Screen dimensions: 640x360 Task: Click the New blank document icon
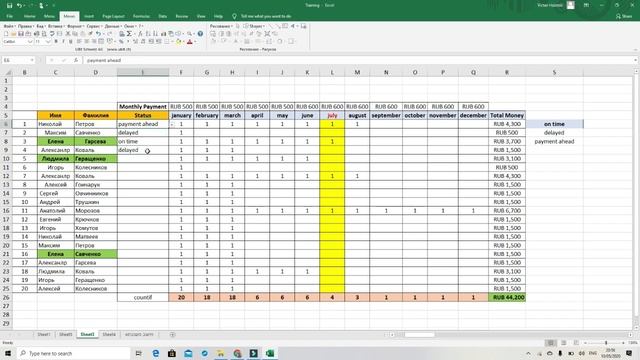click(6, 34)
